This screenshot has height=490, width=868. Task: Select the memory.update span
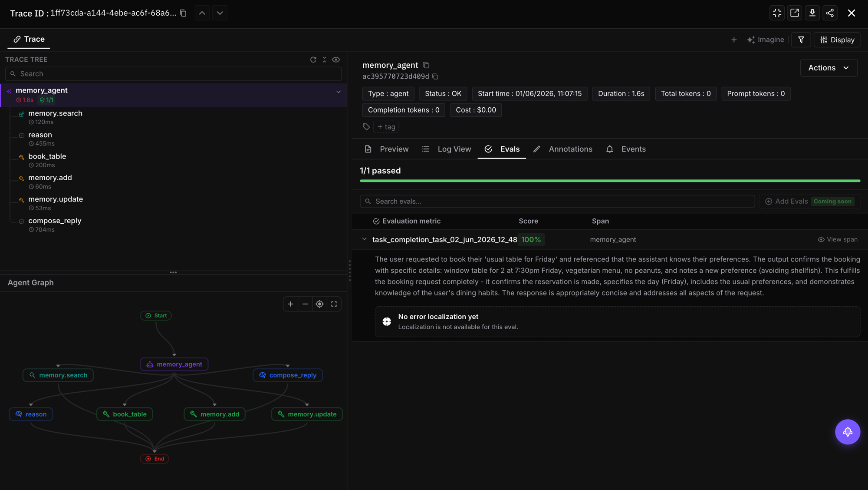point(174,203)
